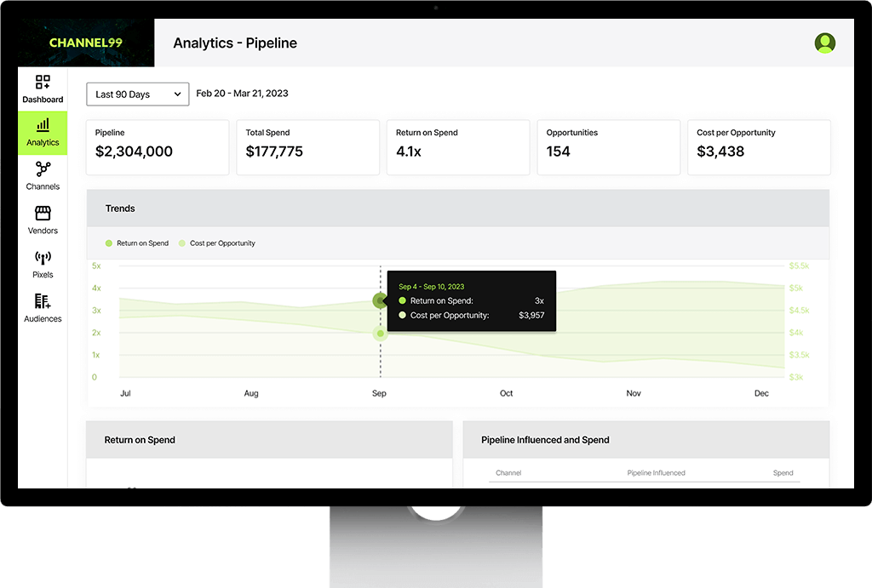This screenshot has width=872, height=588.
Task: Click the Analytics - Pipeline page title
Action: click(x=235, y=43)
